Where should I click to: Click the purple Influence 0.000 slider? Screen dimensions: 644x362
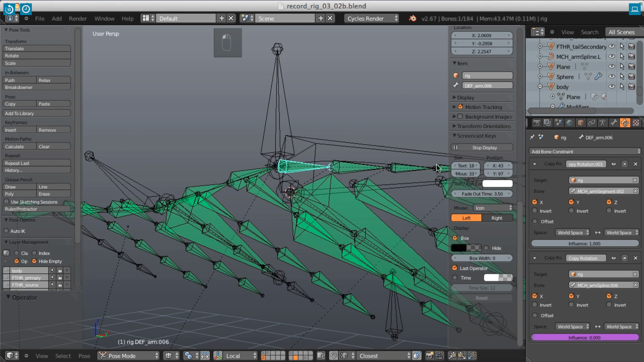click(585, 338)
